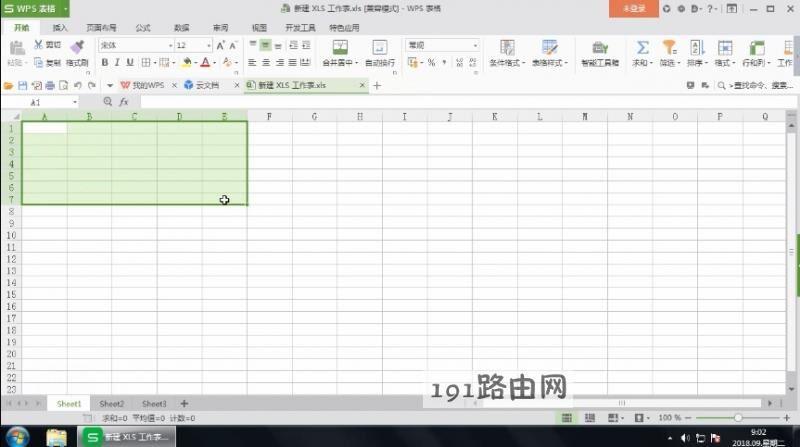Select column header G

(314, 116)
